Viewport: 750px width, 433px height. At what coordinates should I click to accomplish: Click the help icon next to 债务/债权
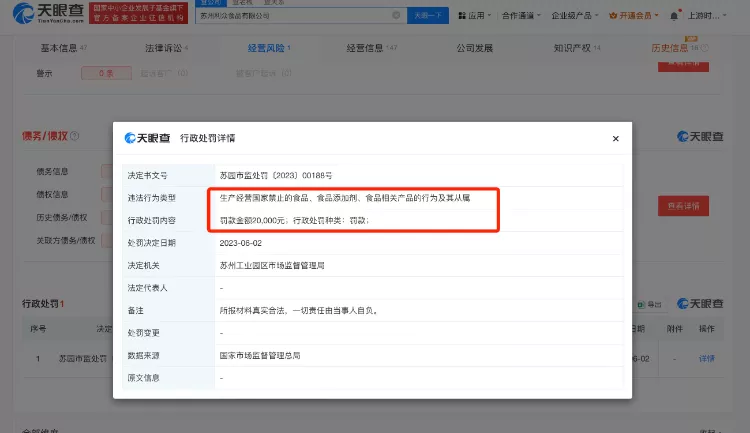click(75, 136)
